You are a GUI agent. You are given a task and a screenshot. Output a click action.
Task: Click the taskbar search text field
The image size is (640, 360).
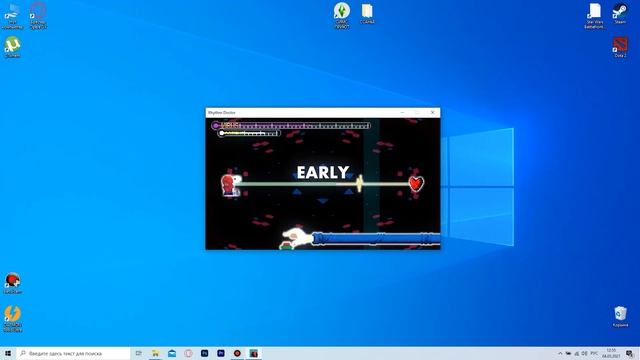tap(73, 353)
